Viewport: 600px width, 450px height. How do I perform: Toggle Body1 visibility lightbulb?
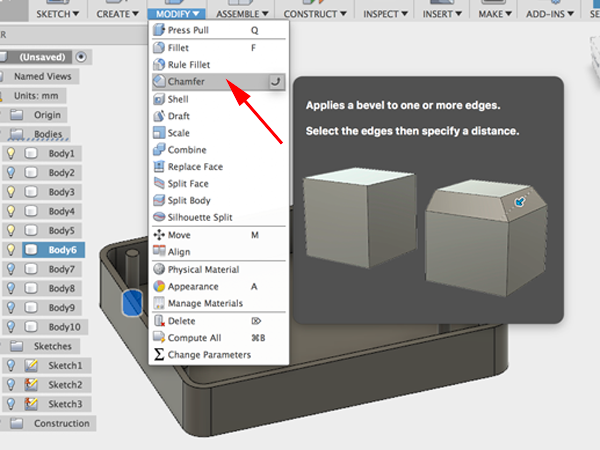(x=11, y=153)
